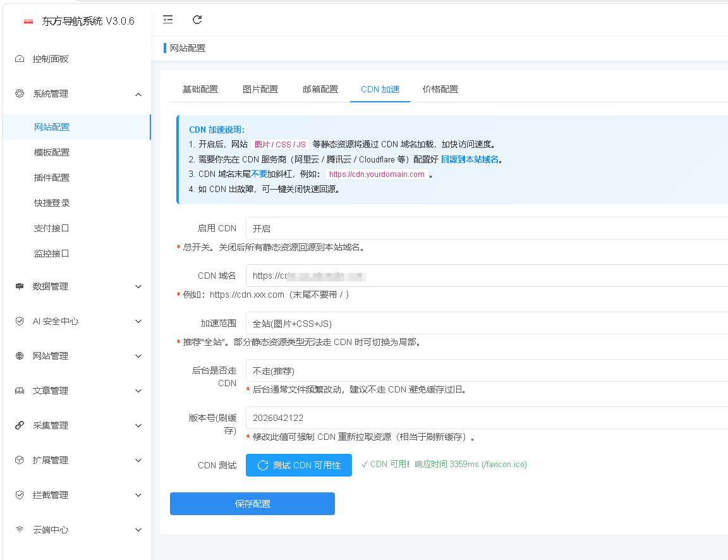Open the 加速范围 selection dropdown
728x560 pixels.
[x=442, y=322]
